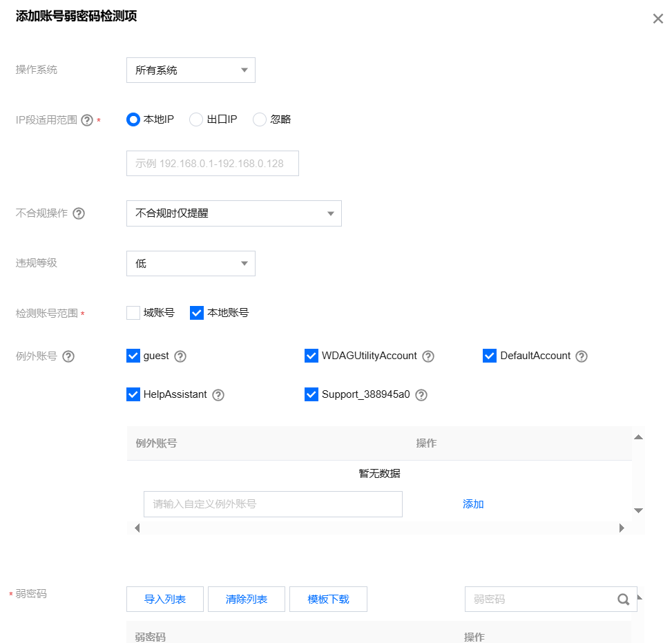Uncheck the Support_388945a0 exception account
The height and width of the screenshot is (643, 672).
tap(311, 394)
